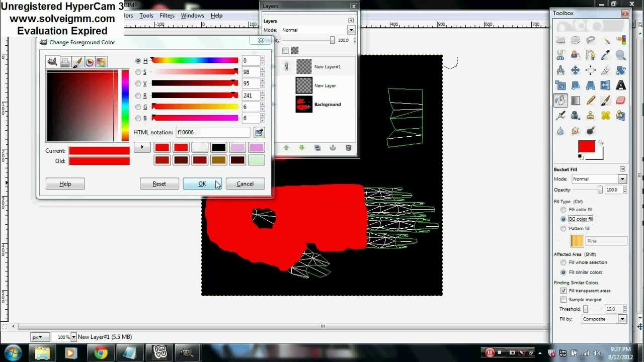Select the Select by Color tool

(x=621, y=40)
